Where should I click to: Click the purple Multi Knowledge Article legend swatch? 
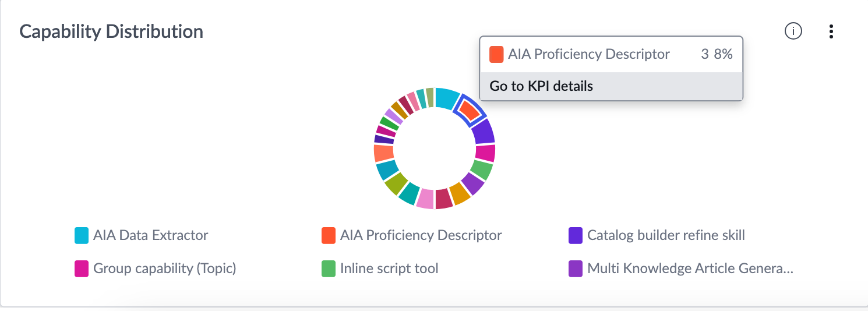click(x=576, y=269)
